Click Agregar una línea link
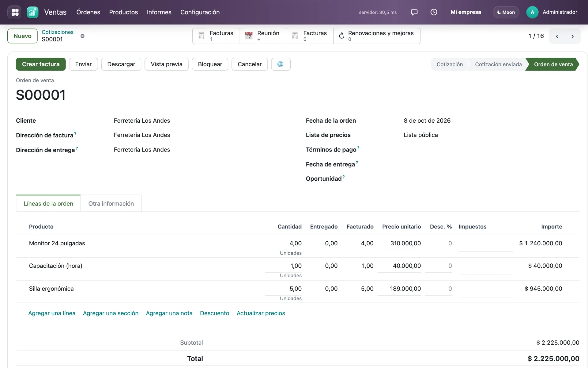 [52, 313]
